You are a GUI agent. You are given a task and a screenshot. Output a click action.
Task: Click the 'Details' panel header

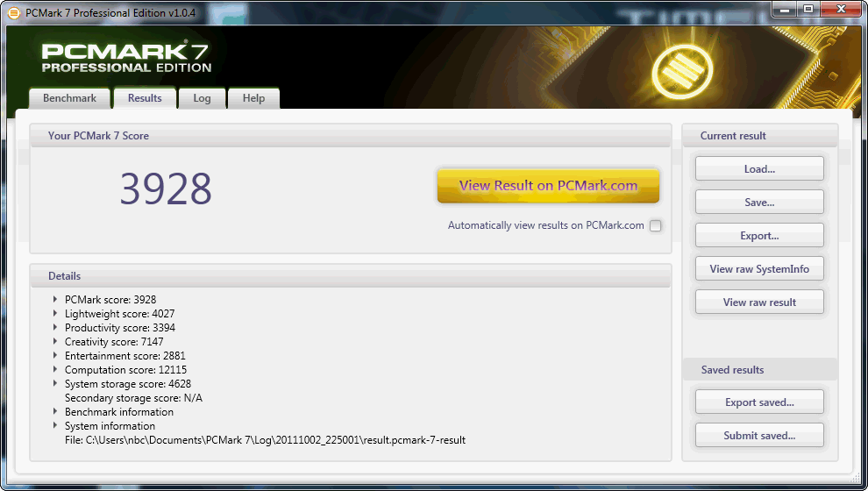tap(351, 275)
